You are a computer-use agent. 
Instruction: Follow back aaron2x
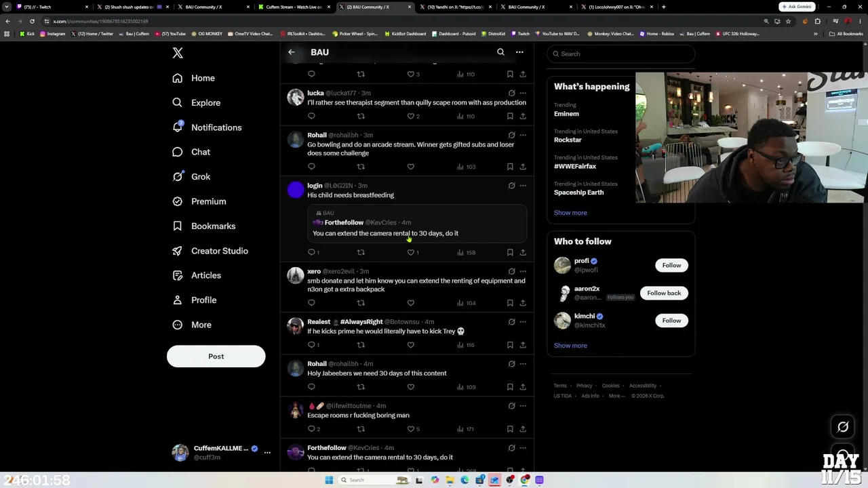coord(664,293)
